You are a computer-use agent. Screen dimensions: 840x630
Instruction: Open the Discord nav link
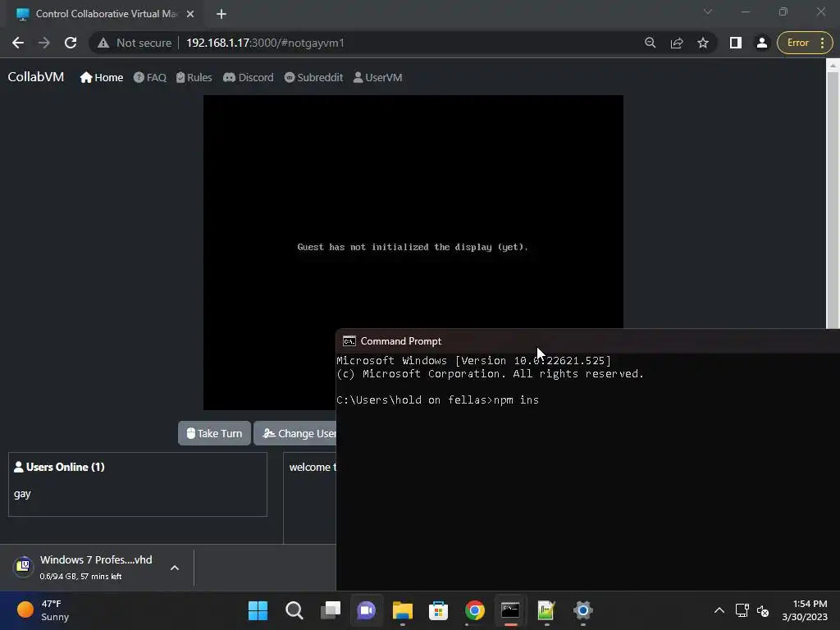(x=249, y=78)
